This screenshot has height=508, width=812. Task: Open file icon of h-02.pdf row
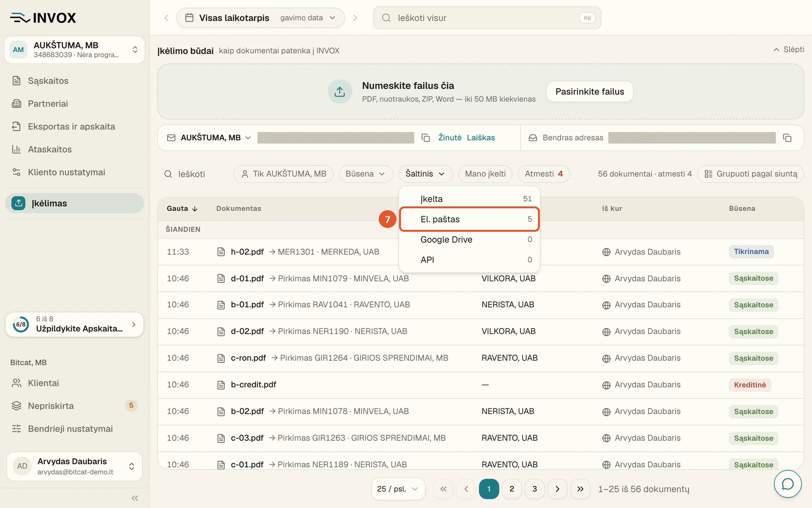(x=221, y=252)
